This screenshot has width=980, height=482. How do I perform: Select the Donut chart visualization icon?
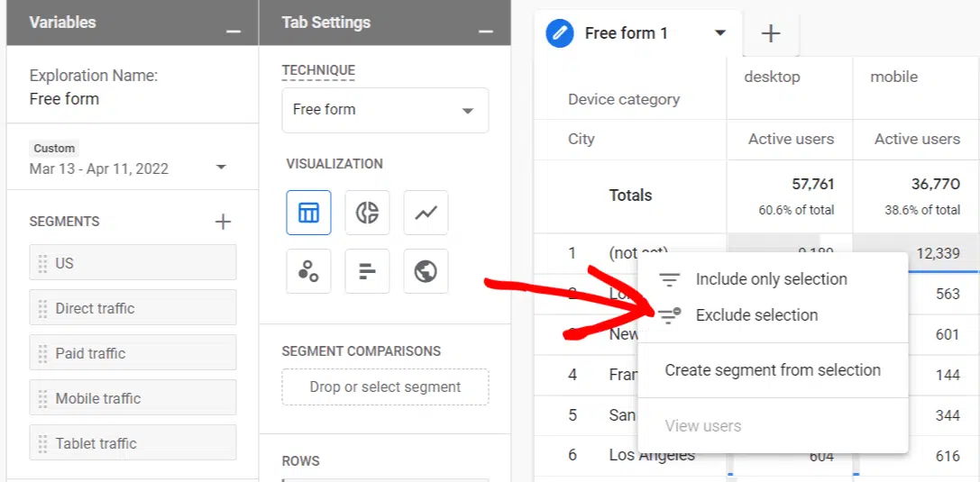(367, 213)
